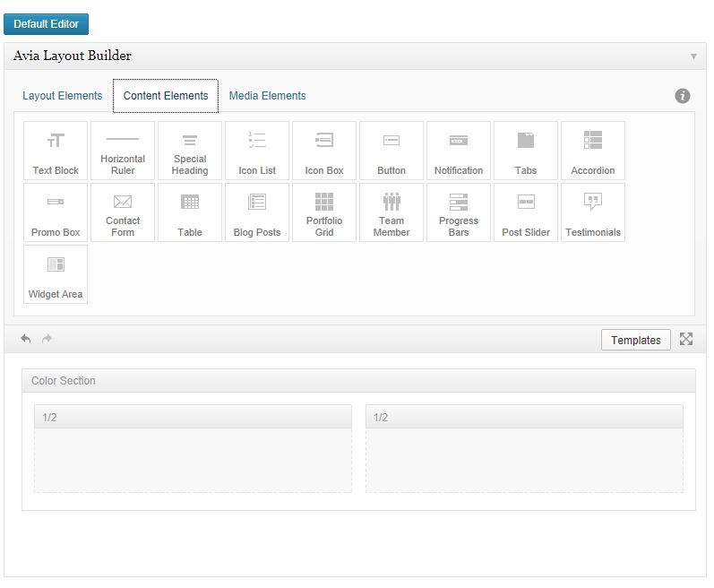This screenshot has height=588, width=714.
Task: Select the Text Block element
Action: (56, 151)
